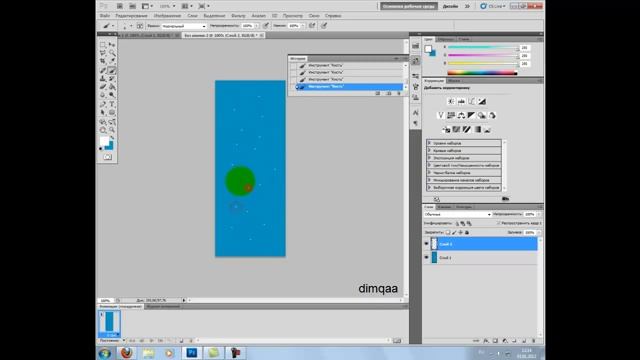
Task: Create new layer in Layers panel
Action: point(524,341)
